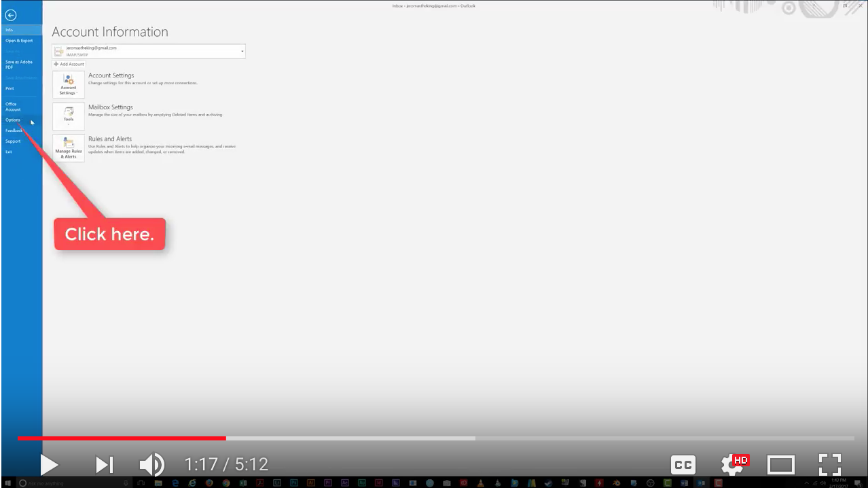Select the Info tab in the sidebar
Image resolution: width=868 pixels, height=488 pixels.
pyautogui.click(x=21, y=30)
